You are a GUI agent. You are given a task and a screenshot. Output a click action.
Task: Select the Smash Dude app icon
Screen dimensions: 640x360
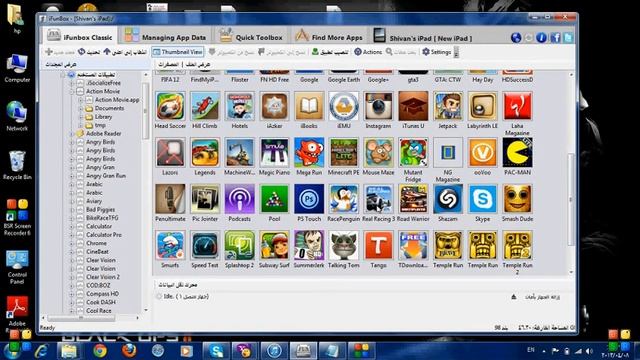(517, 199)
